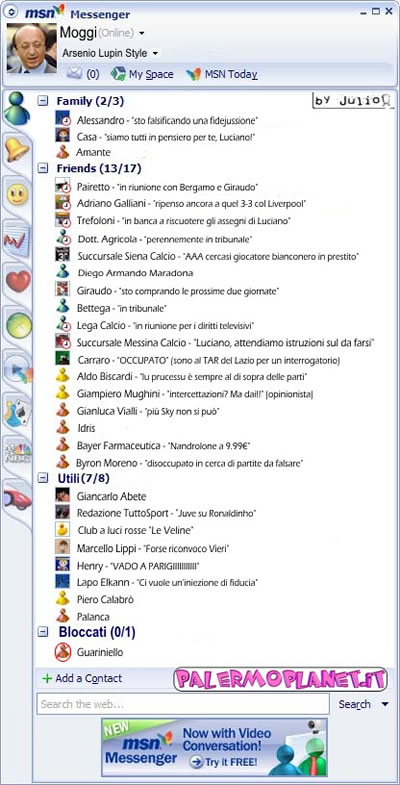Open the green radar clock tab

(x=18, y=326)
